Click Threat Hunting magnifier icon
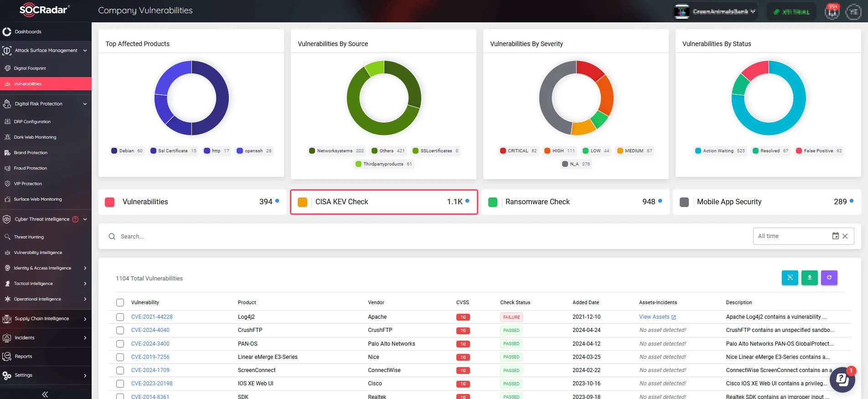 point(7,237)
